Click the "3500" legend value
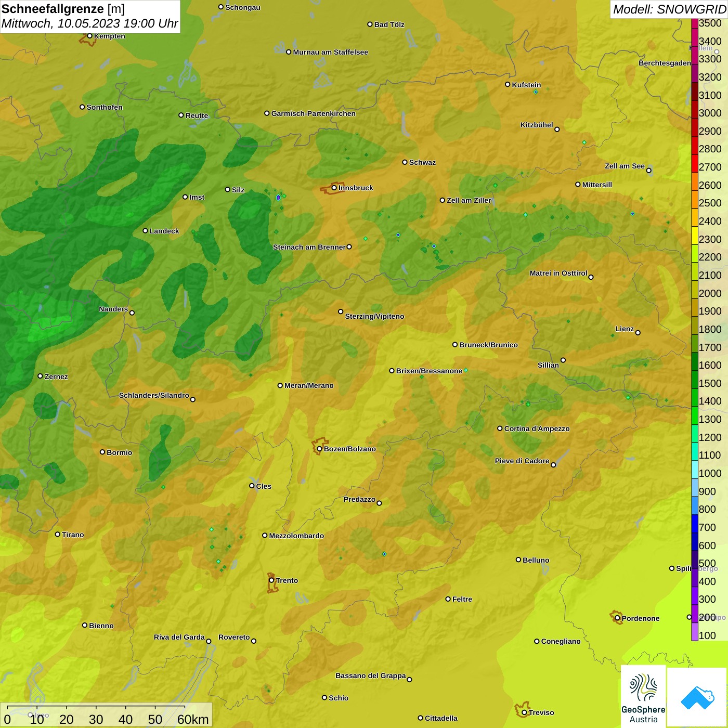This screenshot has height=728, width=728. point(710,23)
